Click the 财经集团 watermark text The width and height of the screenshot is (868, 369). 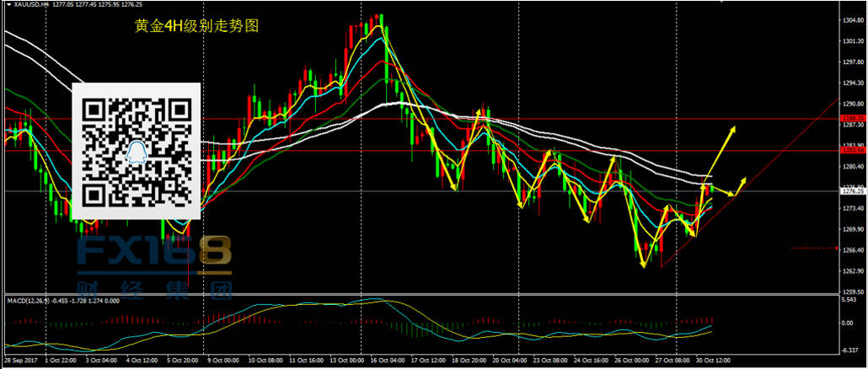point(154,292)
